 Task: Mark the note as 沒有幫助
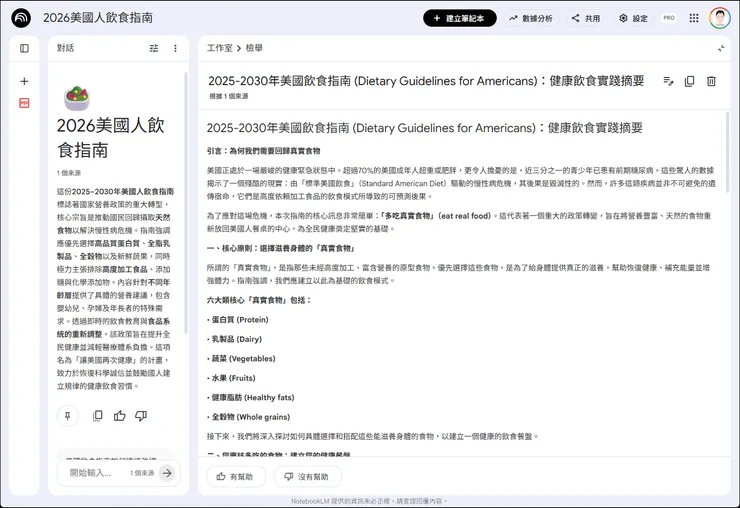tap(308, 476)
